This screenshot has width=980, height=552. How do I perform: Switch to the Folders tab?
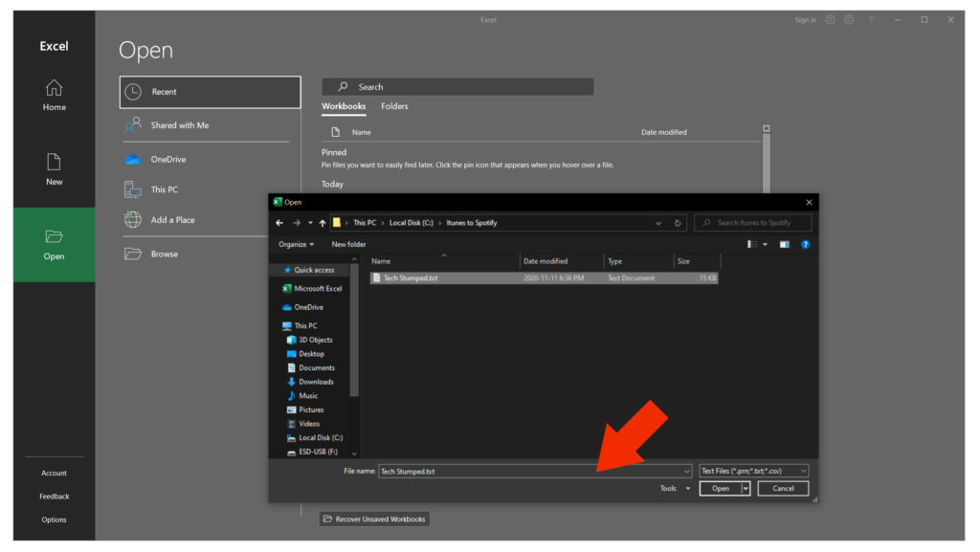tap(394, 106)
